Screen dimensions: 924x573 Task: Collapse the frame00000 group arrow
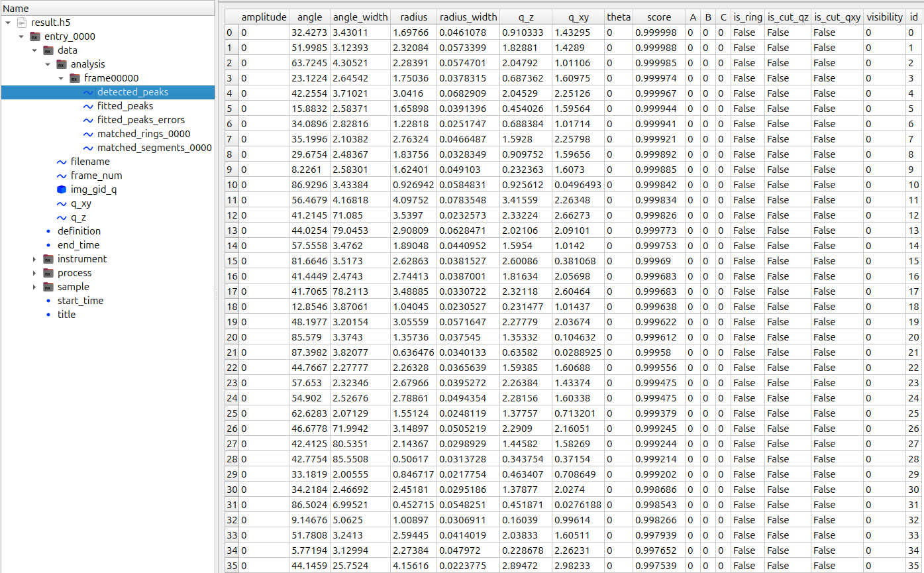pos(61,78)
